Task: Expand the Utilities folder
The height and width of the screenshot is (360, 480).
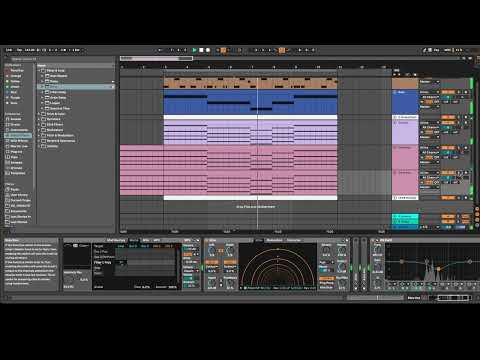Action: point(39,146)
